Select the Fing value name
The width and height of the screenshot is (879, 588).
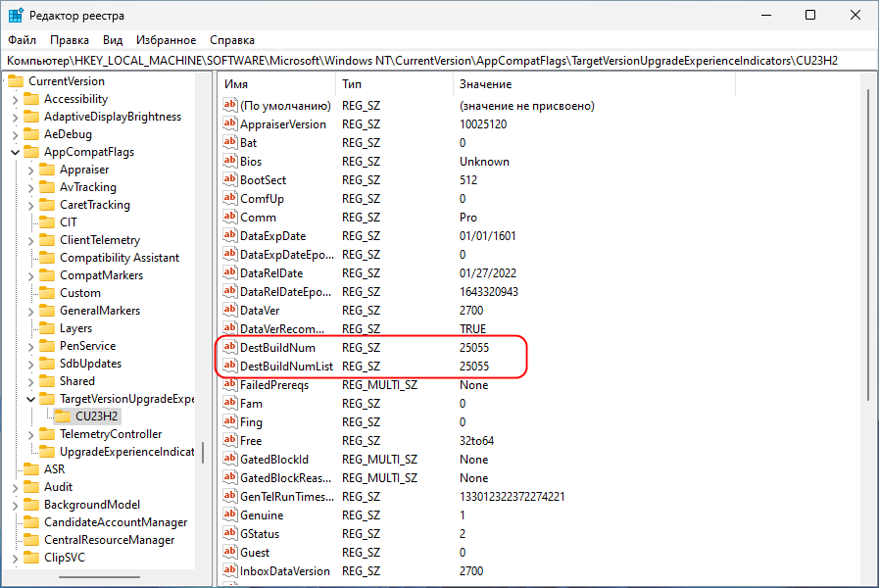[x=251, y=421]
